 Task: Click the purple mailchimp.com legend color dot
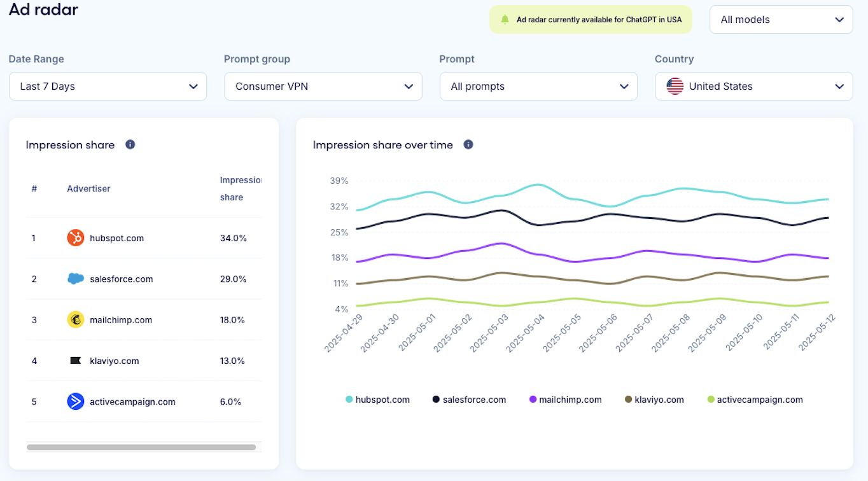click(x=533, y=400)
